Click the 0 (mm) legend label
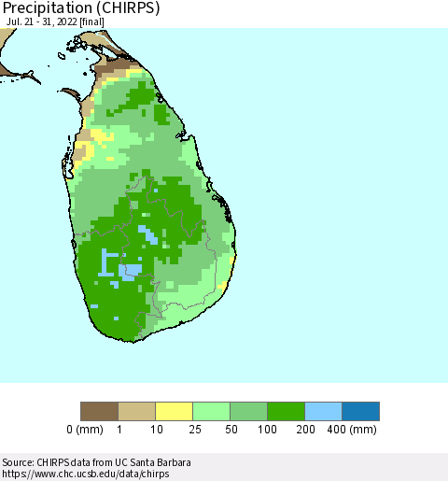 [85, 430]
